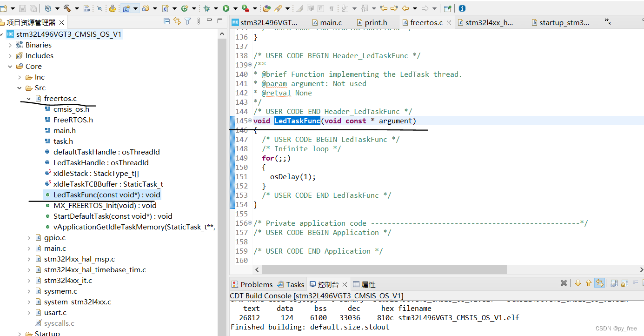The image size is (644, 336).
Task: Open dropdown arrow next to Run button
Action: point(235,8)
